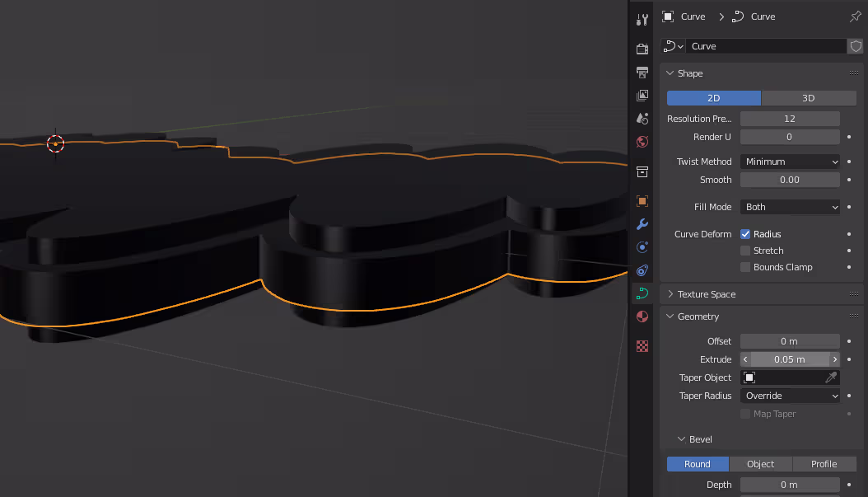Click the Curve name text field
The image size is (868, 497).
tap(766, 46)
